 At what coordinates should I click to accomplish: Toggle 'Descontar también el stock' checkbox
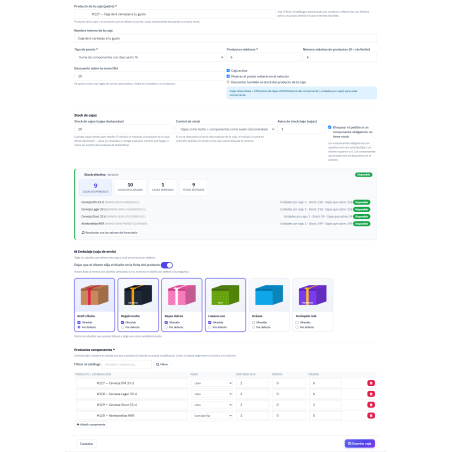tap(228, 82)
